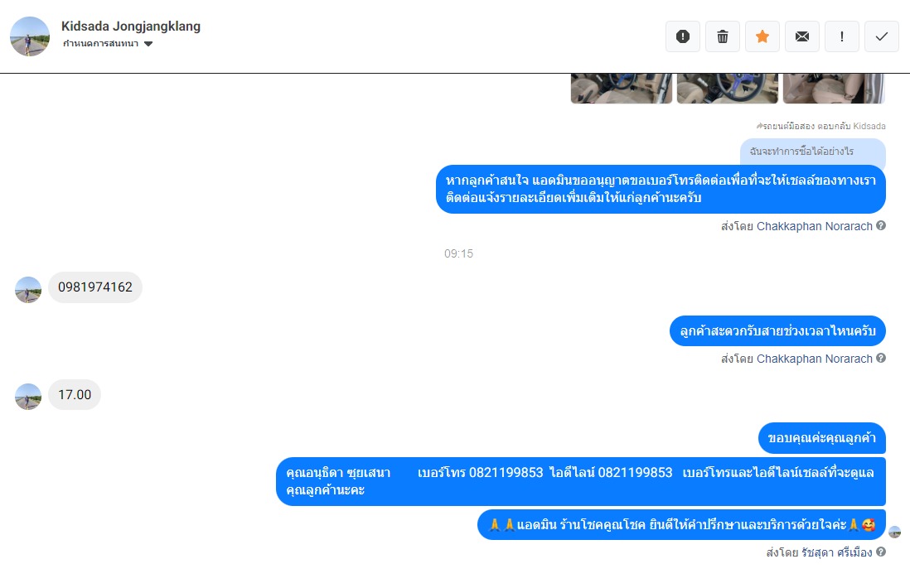
Task: Open the first car interior photo thumbnail
Action: point(621,88)
